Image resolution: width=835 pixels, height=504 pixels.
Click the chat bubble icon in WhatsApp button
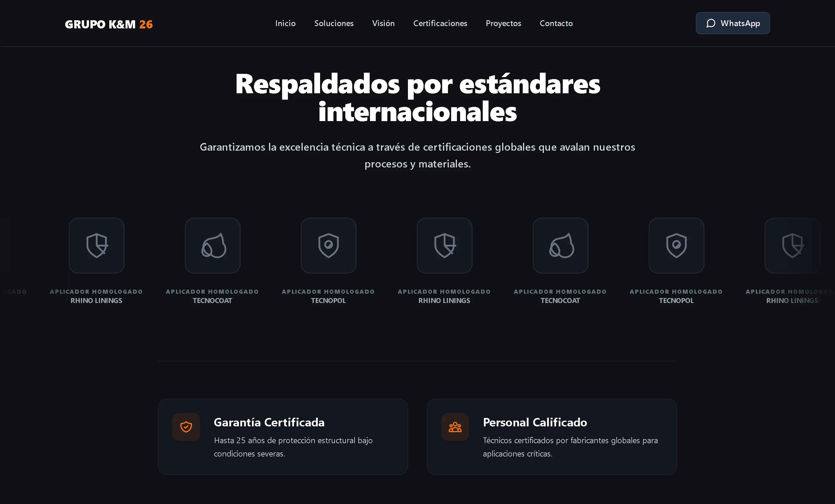coord(711,23)
